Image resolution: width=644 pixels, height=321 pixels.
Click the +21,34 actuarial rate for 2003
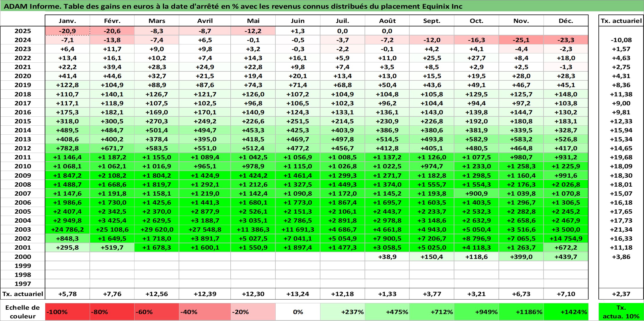[621, 230]
